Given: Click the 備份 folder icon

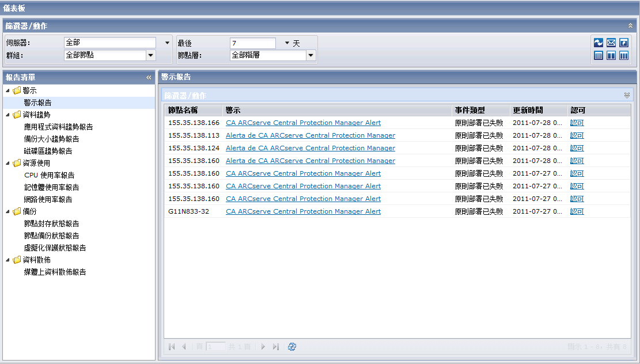Looking at the screenshot, I should coord(17,211).
